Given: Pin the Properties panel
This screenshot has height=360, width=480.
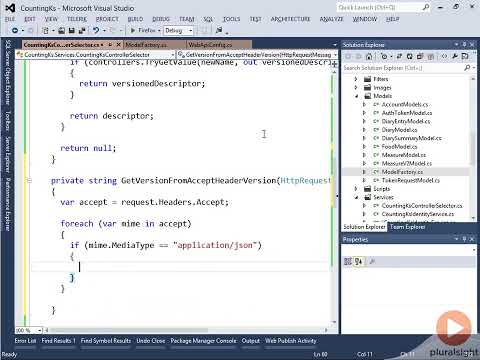Looking at the screenshot, I should pyautogui.click(x=464, y=239).
